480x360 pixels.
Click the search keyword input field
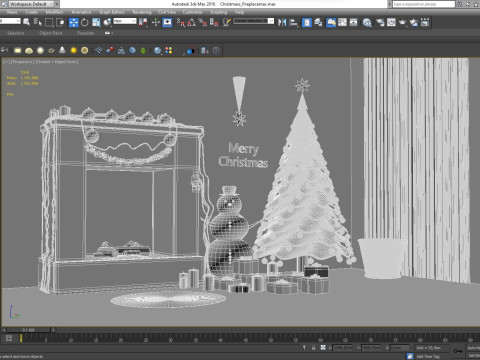(x=423, y=4)
